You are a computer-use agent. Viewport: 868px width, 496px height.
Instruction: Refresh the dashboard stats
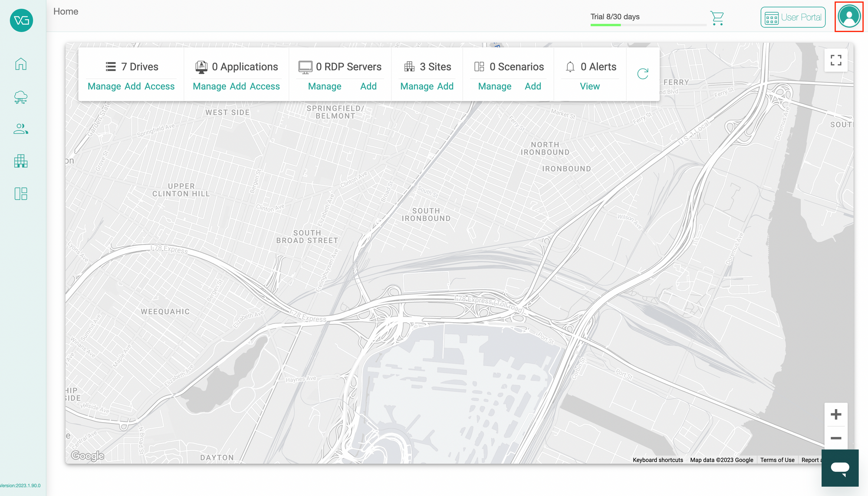pos(643,74)
